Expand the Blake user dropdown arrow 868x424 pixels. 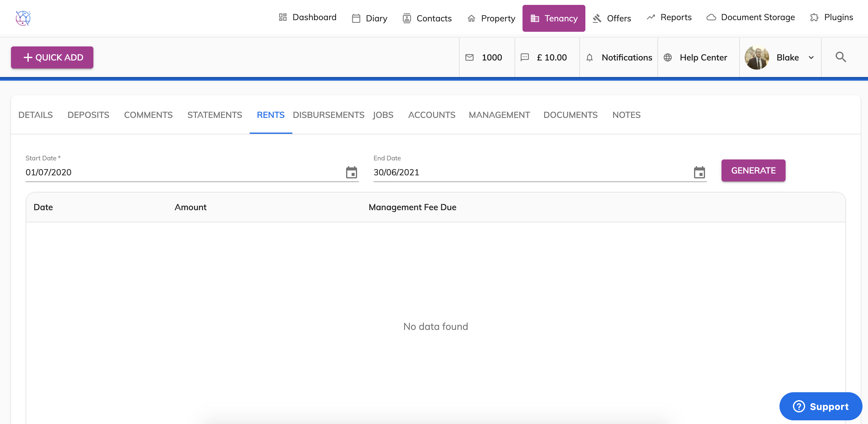click(x=812, y=58)
